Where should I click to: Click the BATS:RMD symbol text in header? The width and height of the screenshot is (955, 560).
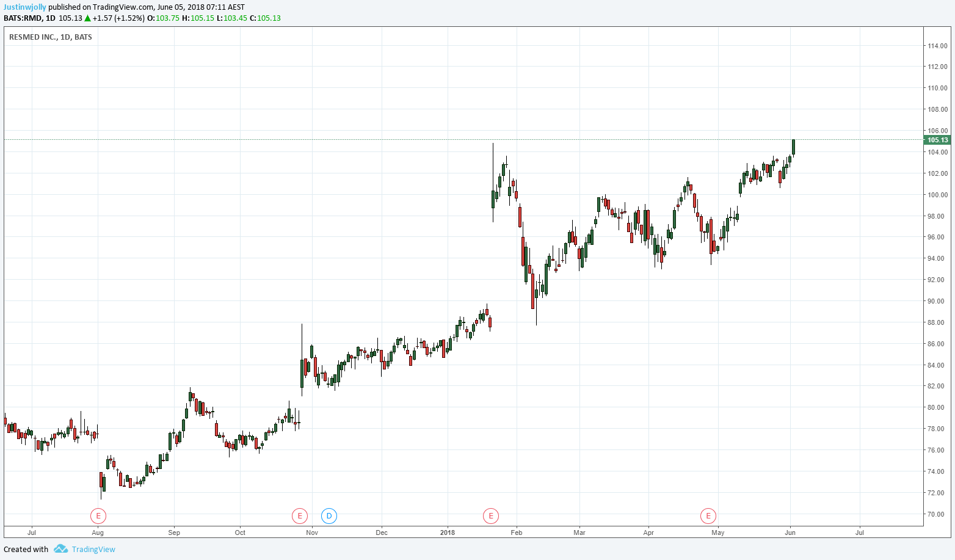[23, 18]
